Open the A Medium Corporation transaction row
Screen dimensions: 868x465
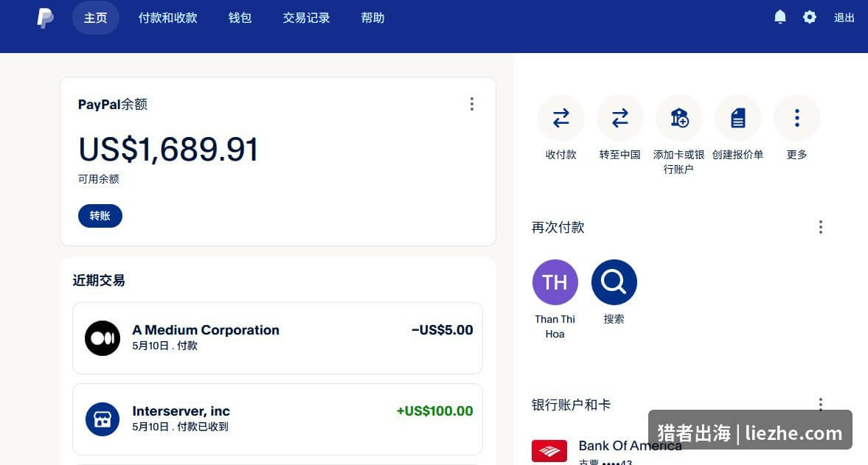coord(277,338)
